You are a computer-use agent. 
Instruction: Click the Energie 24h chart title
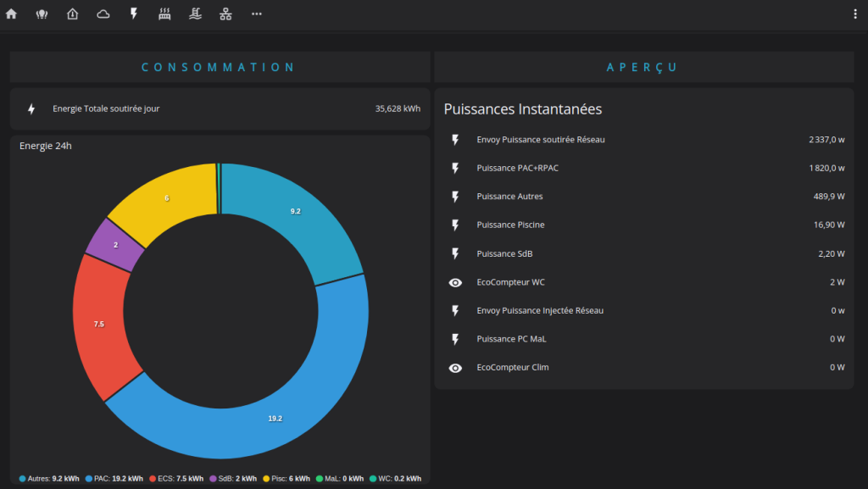point(46,146)
